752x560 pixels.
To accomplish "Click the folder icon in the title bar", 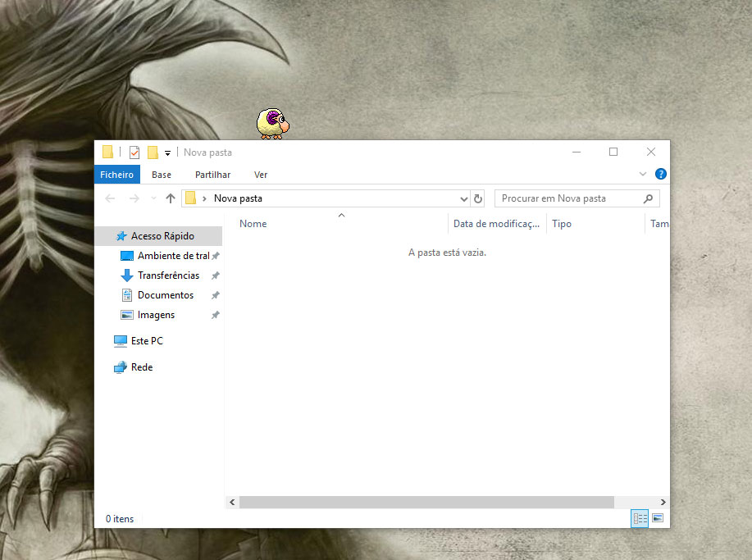I will pos(108,152).
